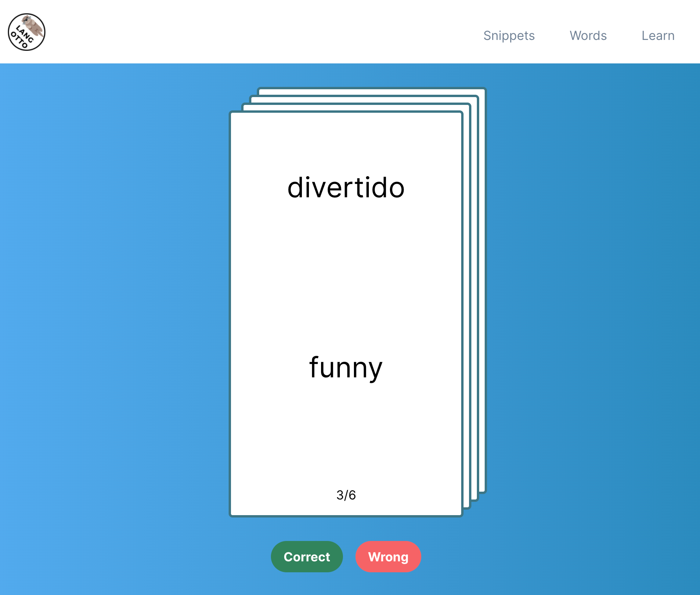Click the Lang Otto otter logo
The height and width of the screenshot is (595, 700).
click(x=27, y=32)
